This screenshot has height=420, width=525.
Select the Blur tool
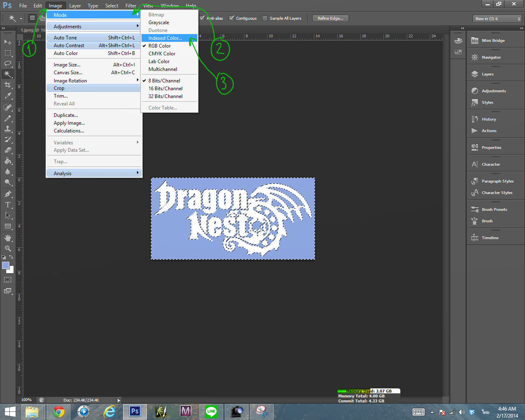[x=8, y=171]
